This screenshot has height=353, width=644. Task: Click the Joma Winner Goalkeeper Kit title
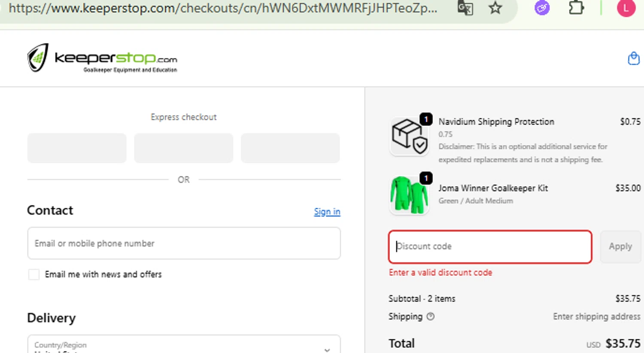click(x=493, y=188)
